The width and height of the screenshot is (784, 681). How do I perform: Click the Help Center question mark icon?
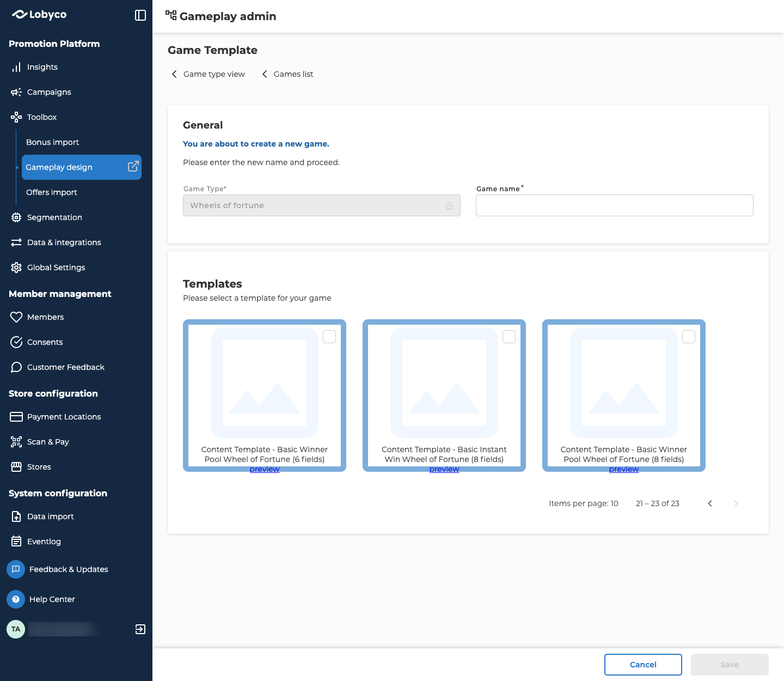tap(16, 599)
